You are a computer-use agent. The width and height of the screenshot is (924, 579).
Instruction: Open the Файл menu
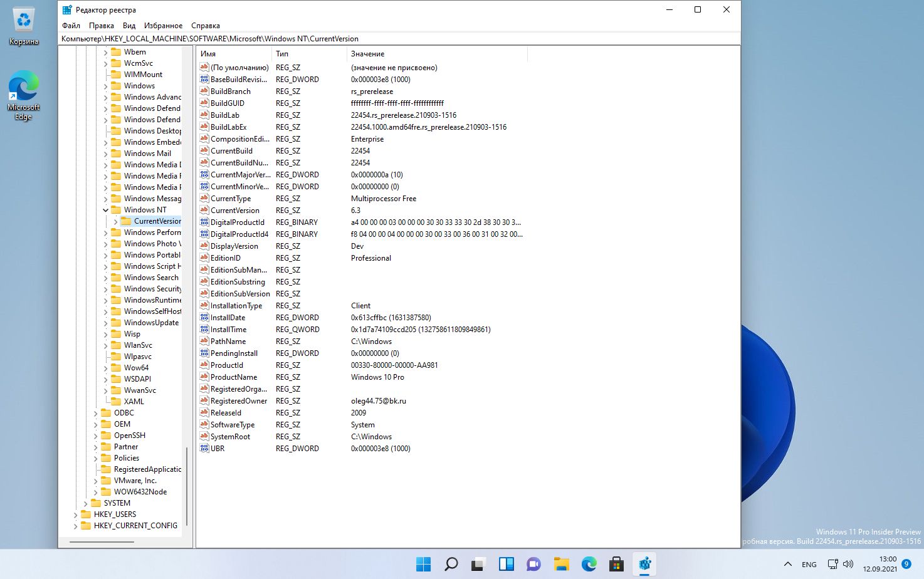[x=71, y=26]
